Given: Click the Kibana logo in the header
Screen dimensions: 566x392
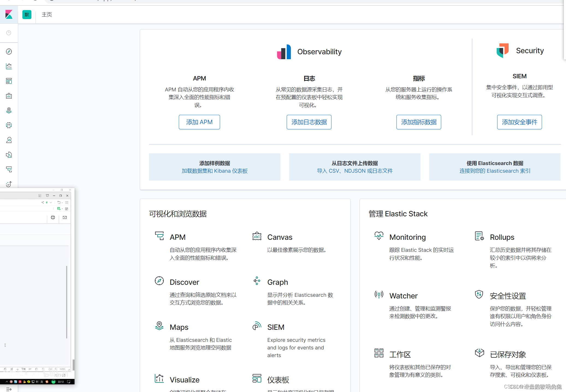Looking at the screenshot, I should click(x=9, y=14).
